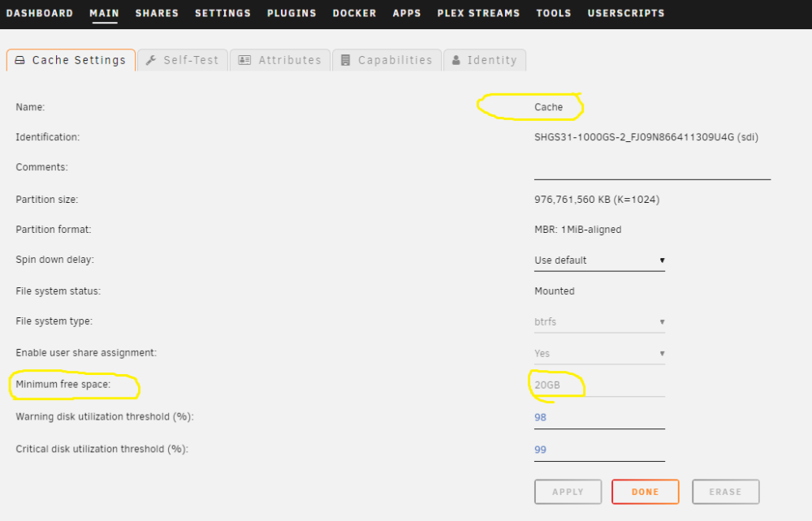Navigate to Settings in top bar
The height and width of the screenshot is (521, 812).
click(222, 13)
